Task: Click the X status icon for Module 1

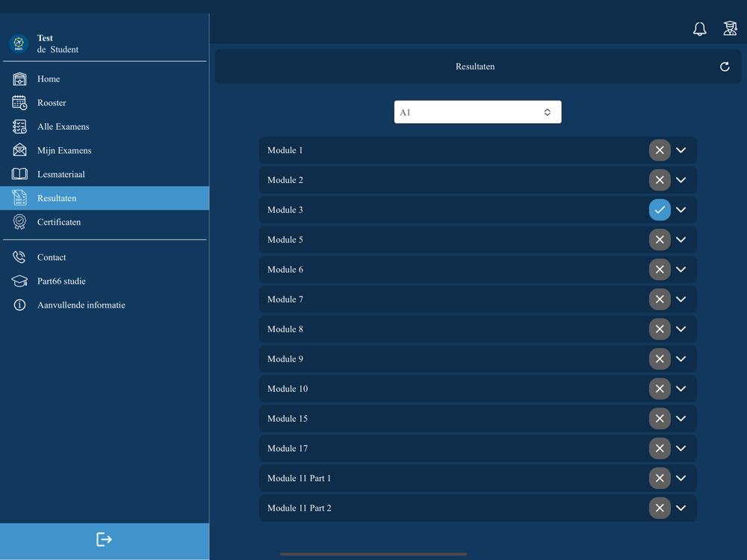Action: click(x=660, y=150)
